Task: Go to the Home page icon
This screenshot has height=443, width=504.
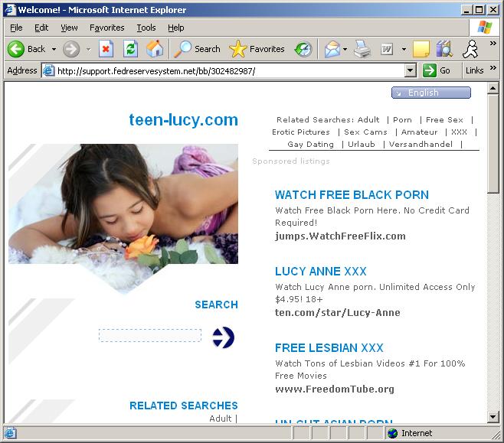Action: [x=155, y=49]
